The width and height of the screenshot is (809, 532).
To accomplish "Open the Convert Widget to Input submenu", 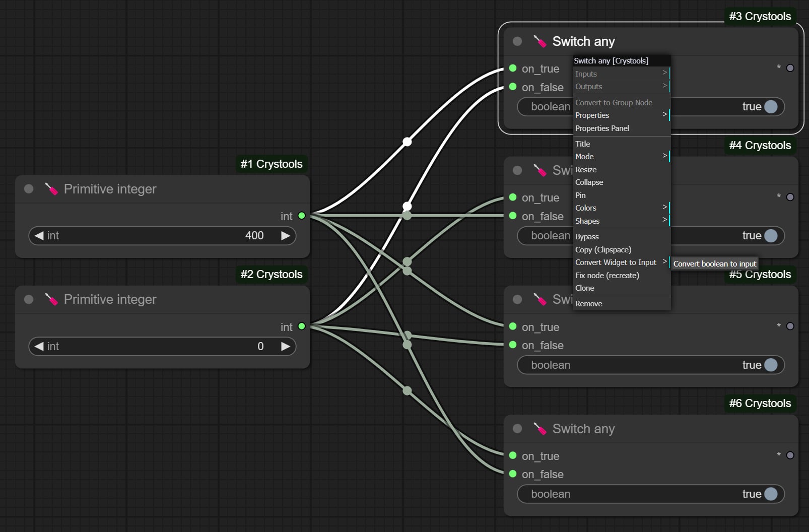I will tap(622, 262).
